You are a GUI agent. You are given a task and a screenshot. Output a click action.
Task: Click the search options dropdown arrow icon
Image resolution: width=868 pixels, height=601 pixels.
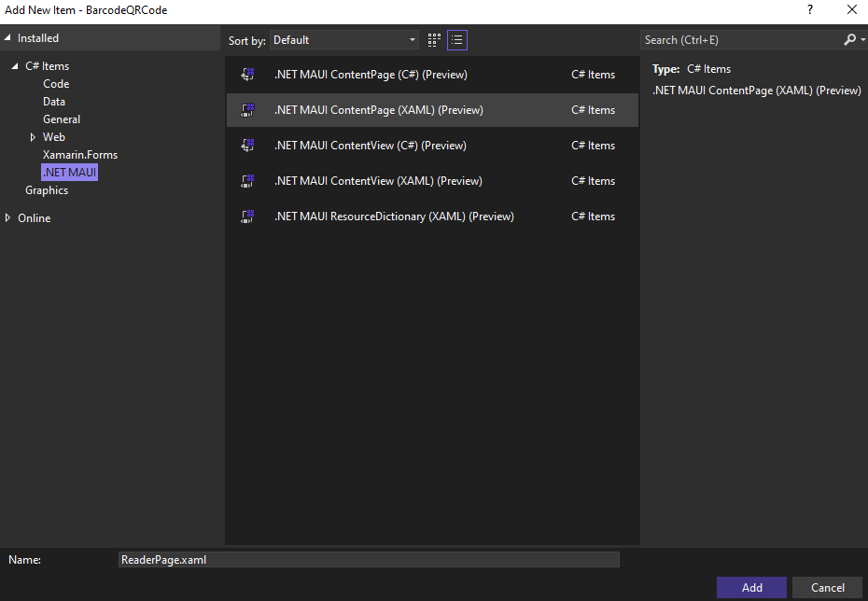860,40
